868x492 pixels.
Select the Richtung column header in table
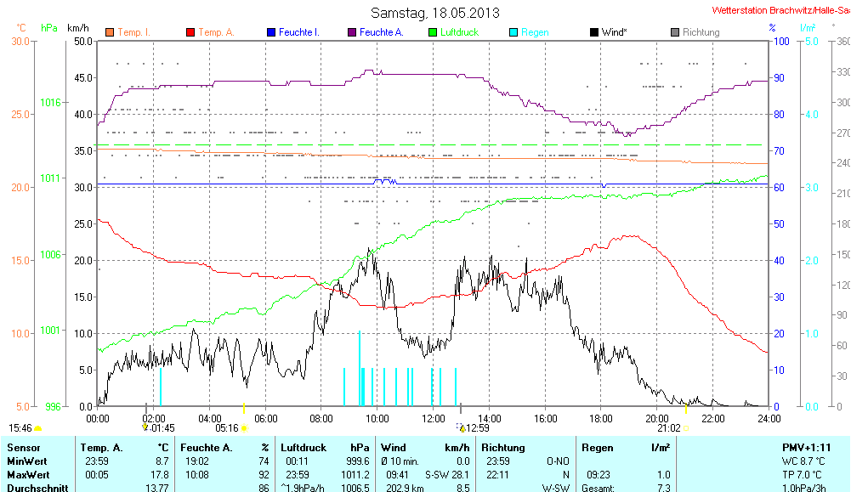coord(503,447)
